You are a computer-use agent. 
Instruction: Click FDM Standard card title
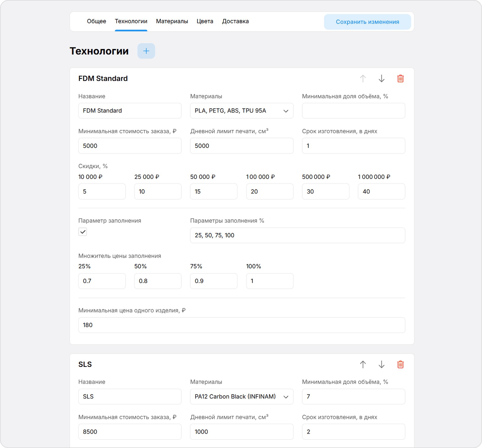pyautogui.click(x=103, y=78)
